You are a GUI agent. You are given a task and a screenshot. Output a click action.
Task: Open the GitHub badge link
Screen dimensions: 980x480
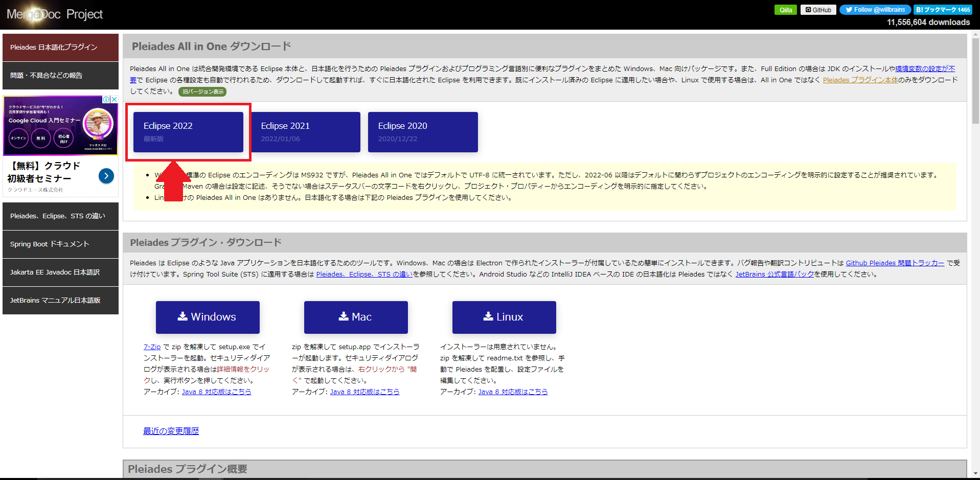tap(818, 10)
